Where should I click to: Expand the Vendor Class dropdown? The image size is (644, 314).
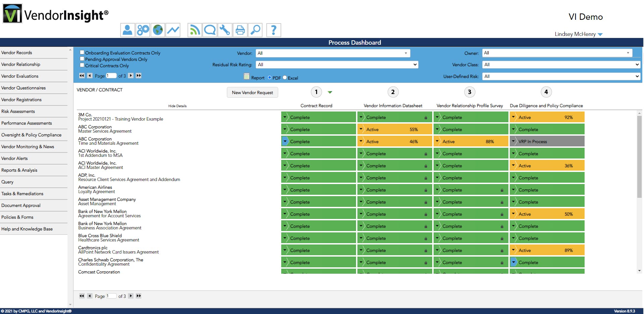click(x=561, y=64)
